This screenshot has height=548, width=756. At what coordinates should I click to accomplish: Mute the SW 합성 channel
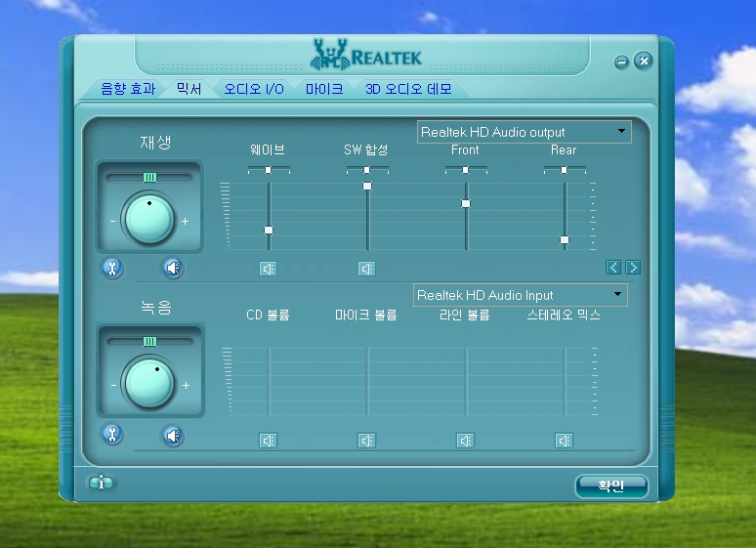[x=367, y=269]
